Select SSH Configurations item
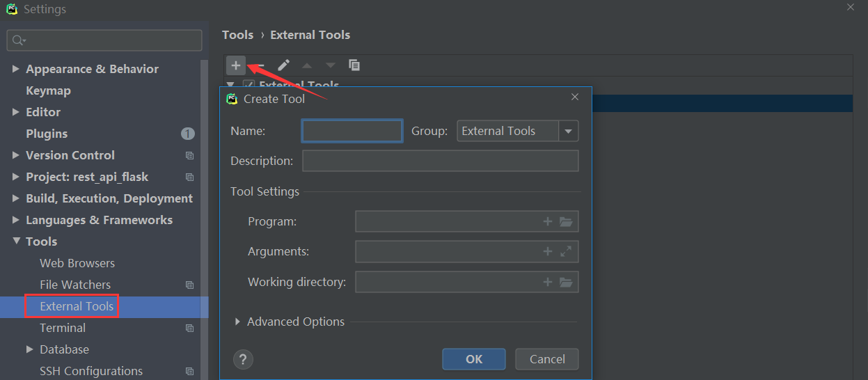The width and height of the screenshot is (868, 380). tap(91, 371)
